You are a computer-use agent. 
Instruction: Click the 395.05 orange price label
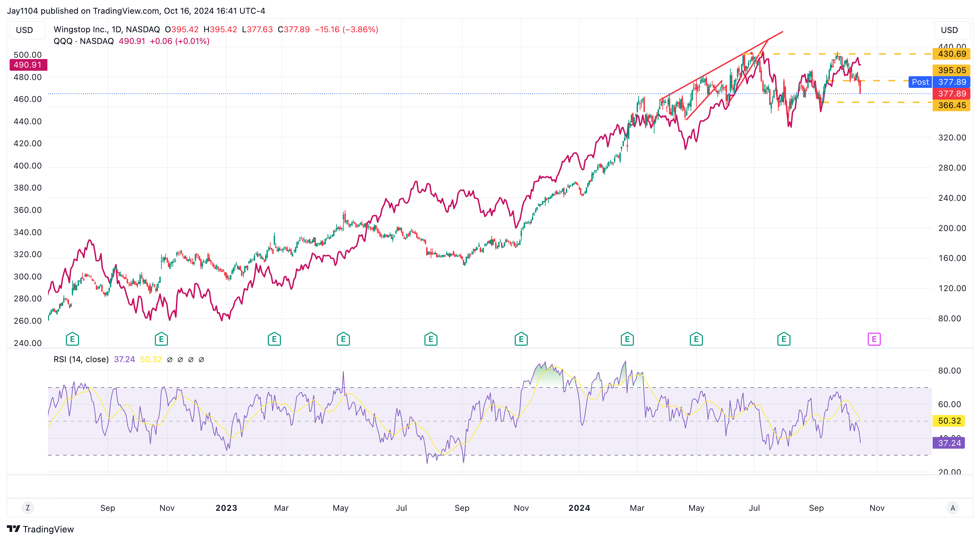(x=951, y=70)
